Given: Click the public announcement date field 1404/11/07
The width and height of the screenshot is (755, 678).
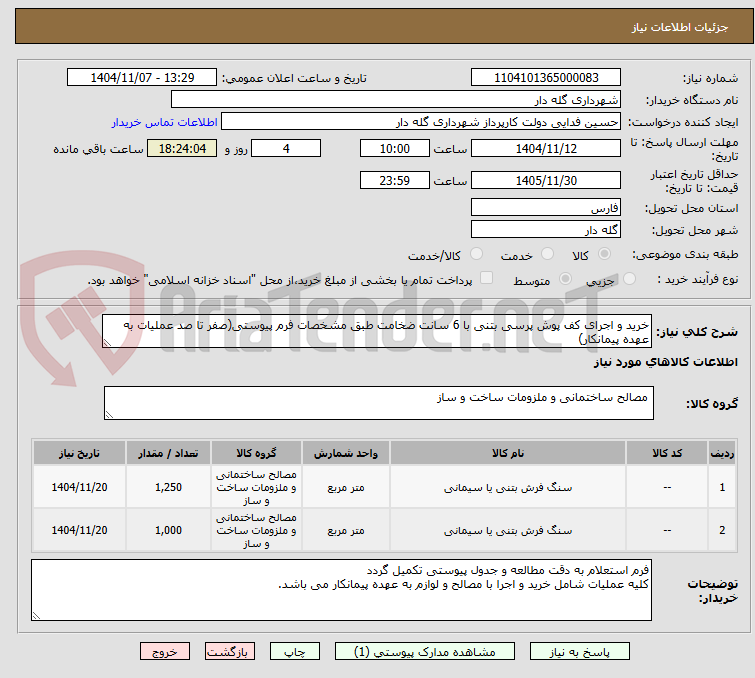Looking at the screenshot, I should 142,77.
